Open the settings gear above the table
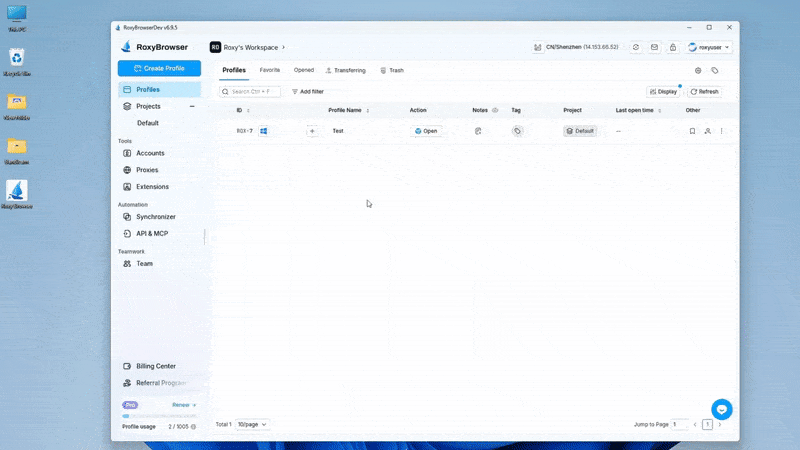This screenshot has width=800, height=450. click(x=698, y=71)
